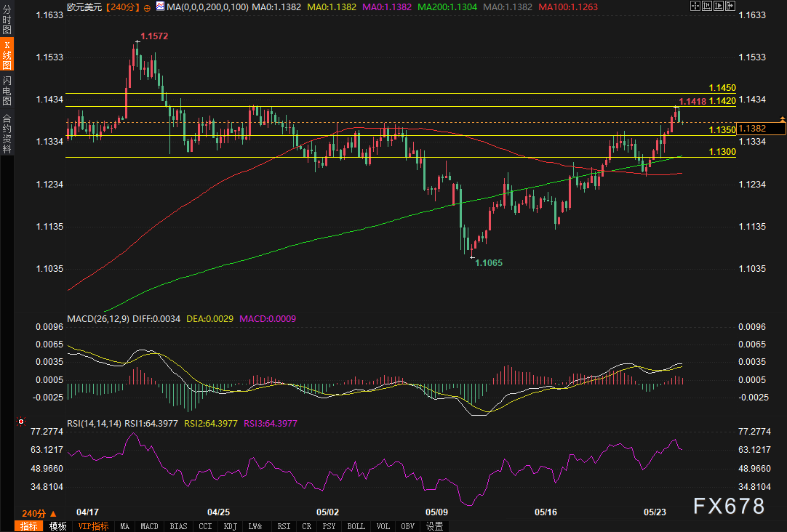The height and width of the screenshot is (532, 787).
Task: Click the orange plus icon beside 240分
Action: coord(148,7)
